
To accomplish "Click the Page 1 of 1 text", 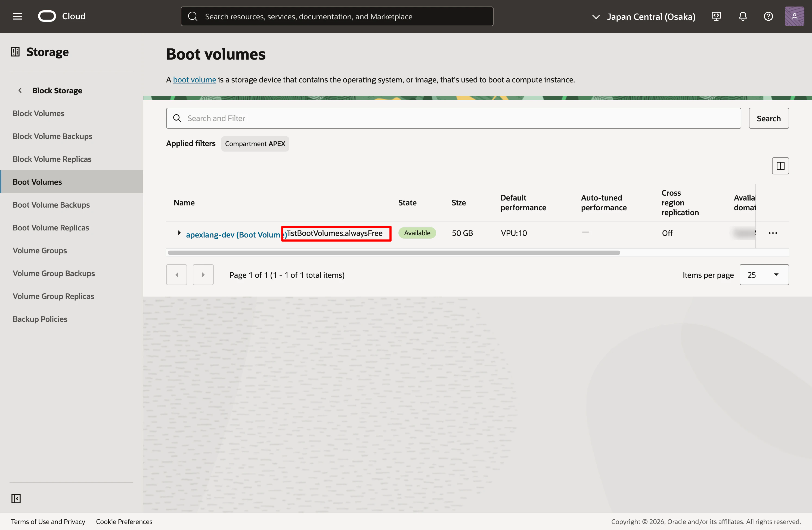I will coord(287,275).
